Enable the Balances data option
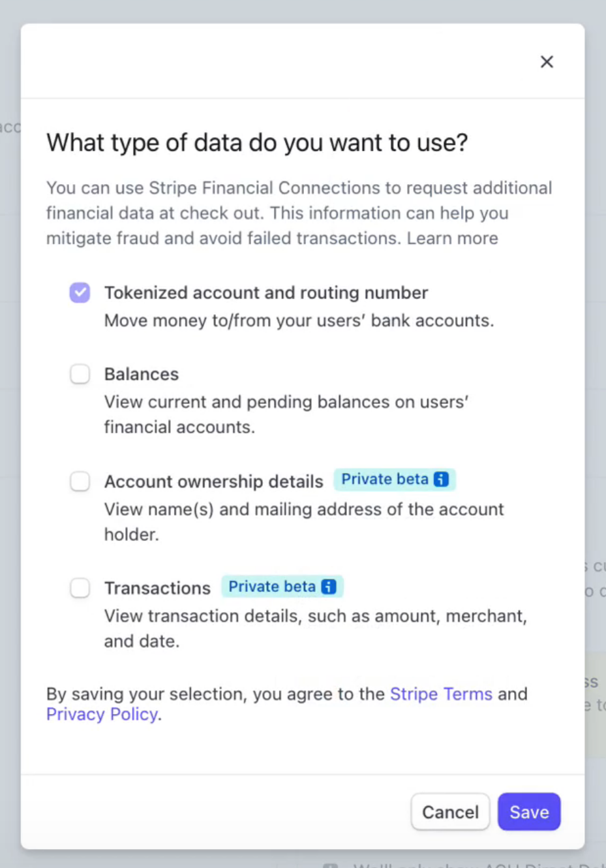Image resolution: width=606 pixels, height=868 pixels. pos(80,373)
